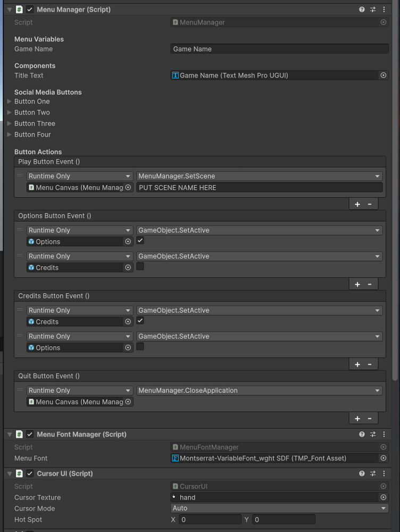Open the object picker for Cursor Texture
Image resolution: width=400 pixels, height=532 pixels.
(383, 497)
